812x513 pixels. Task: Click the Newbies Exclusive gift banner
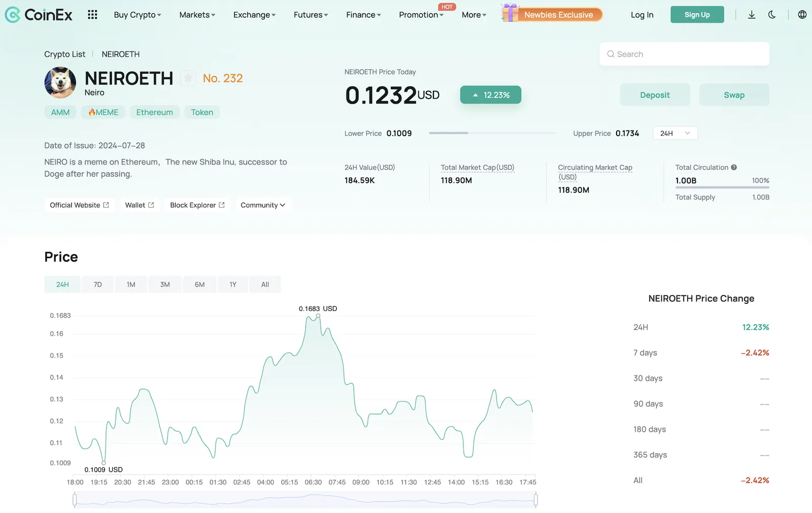(552, 14)
